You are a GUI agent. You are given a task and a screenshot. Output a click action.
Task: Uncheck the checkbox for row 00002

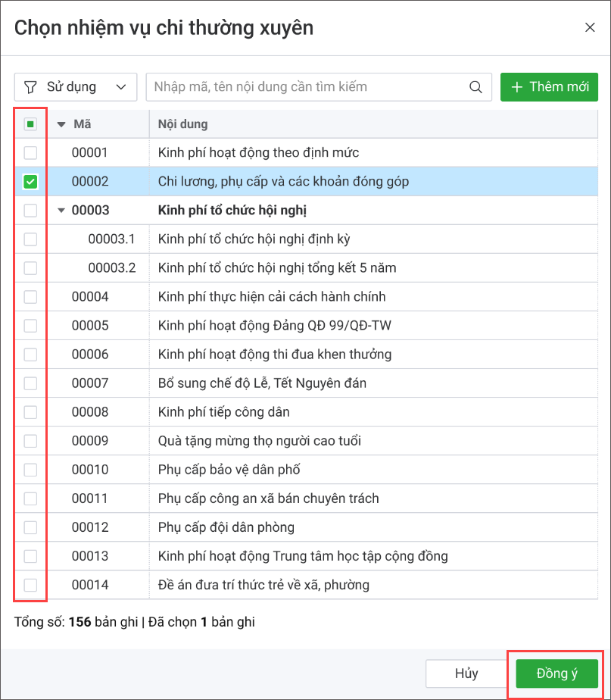pyautogui.click(x=30, y=182)
